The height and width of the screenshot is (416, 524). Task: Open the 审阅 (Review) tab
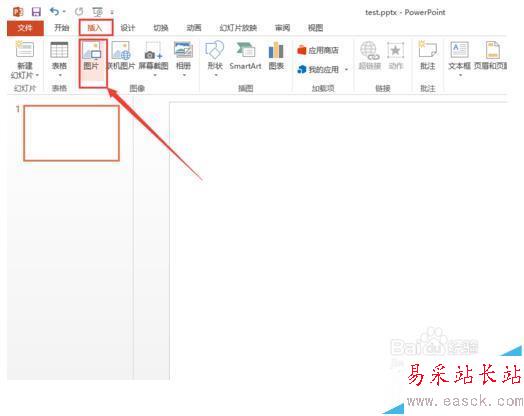pos(282,28)
